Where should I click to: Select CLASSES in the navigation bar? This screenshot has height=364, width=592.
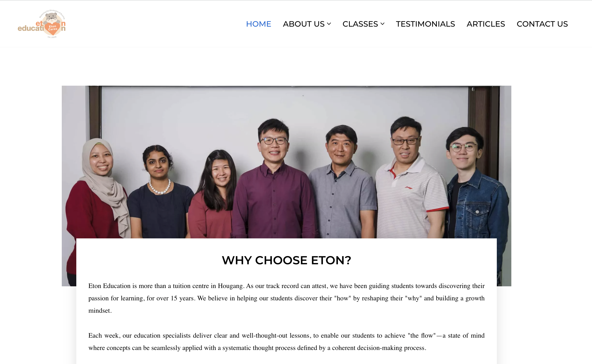pyautogui.click(x=360, y=24)
